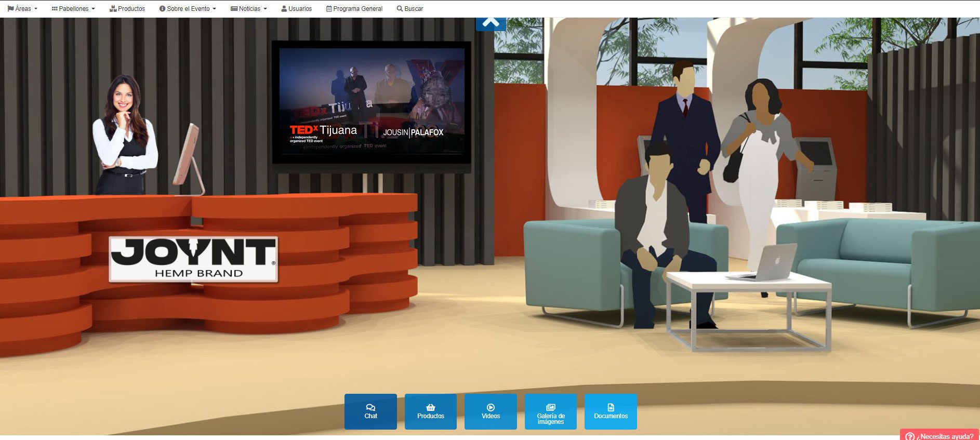980x440 pixels.
Task: Expand the Sobre el Evento menu
Action: (x=188, y=9)
